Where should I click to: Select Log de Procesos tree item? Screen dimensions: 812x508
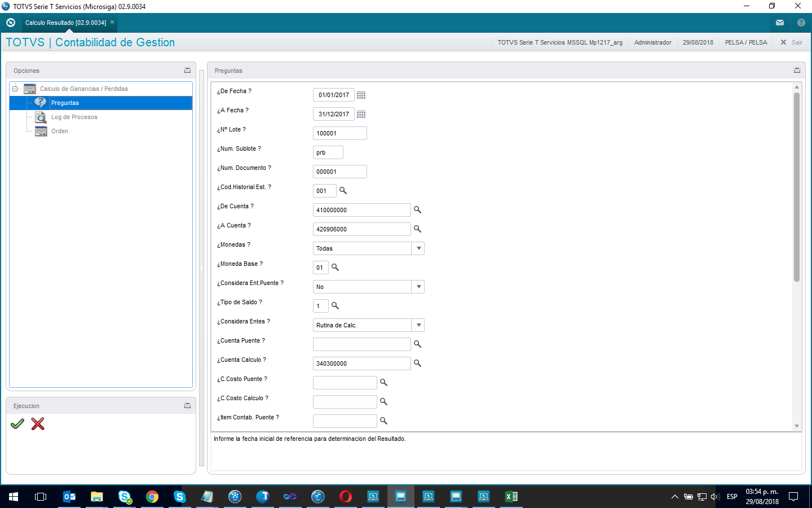(x=74, y=117)
